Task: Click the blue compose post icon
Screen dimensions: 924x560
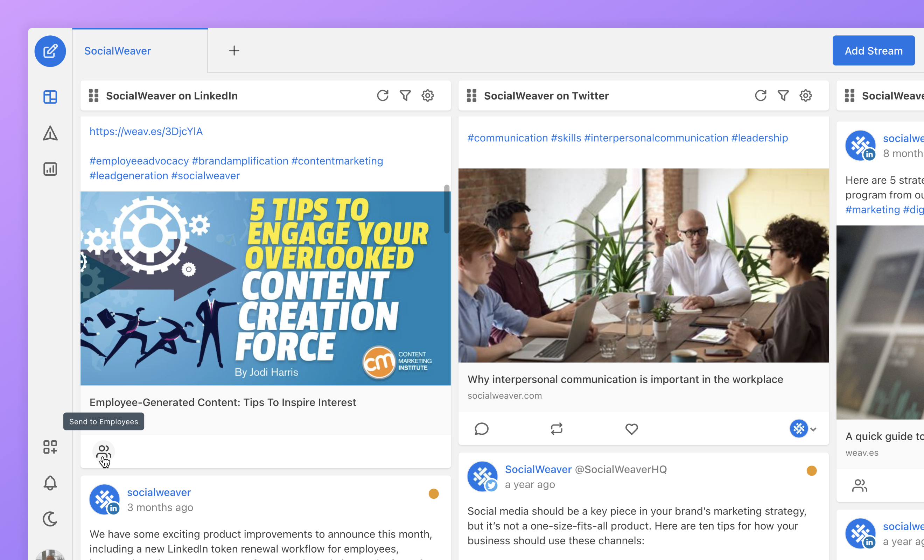Action: (x=50, y=51)
